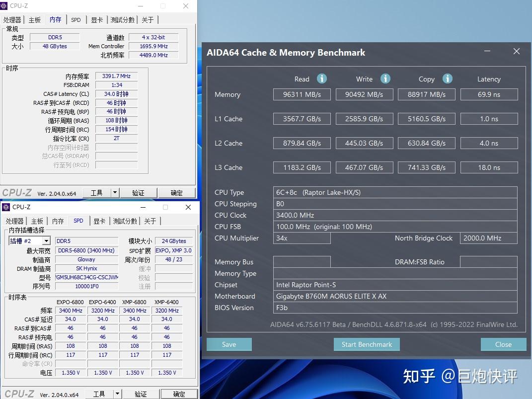Click the Close button in AIDA64
532x399 pixels.
click(x=503, y=344)
